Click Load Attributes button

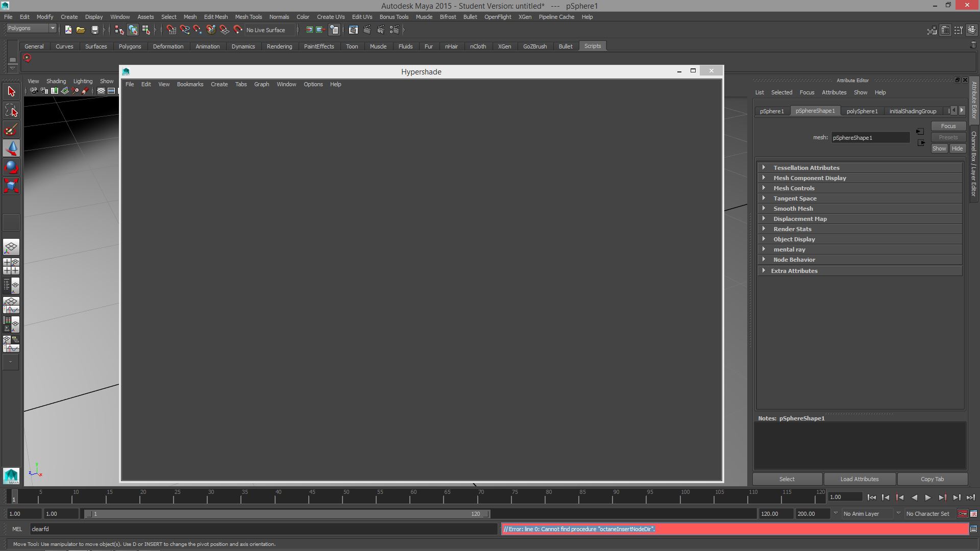(860, 479)
